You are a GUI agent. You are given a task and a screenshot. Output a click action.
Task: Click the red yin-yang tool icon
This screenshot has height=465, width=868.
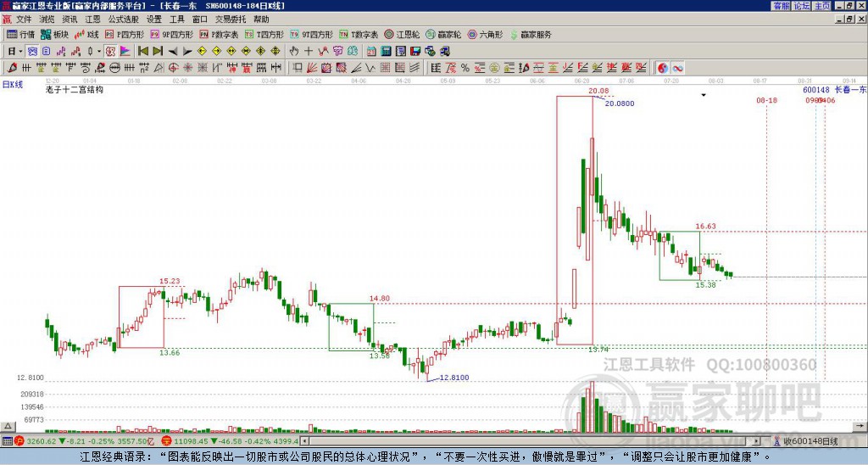click(x=662, y=68)
